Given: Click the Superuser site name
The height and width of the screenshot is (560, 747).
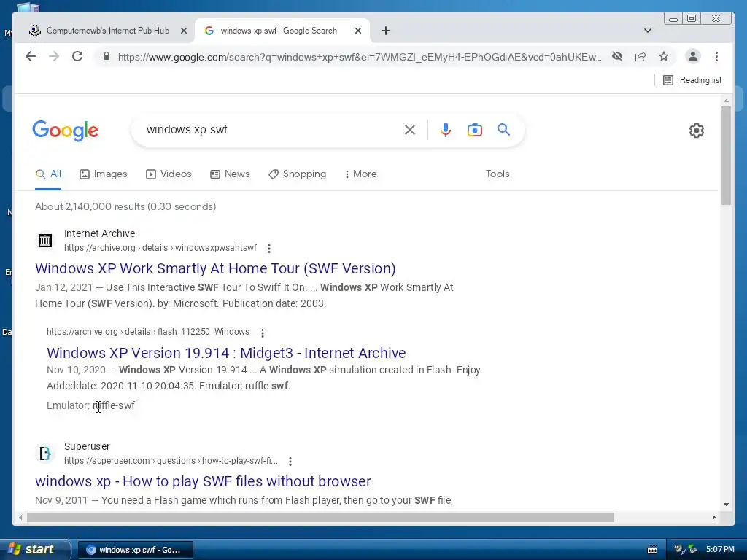Looking at the screenshot, I should pos(87,446).
